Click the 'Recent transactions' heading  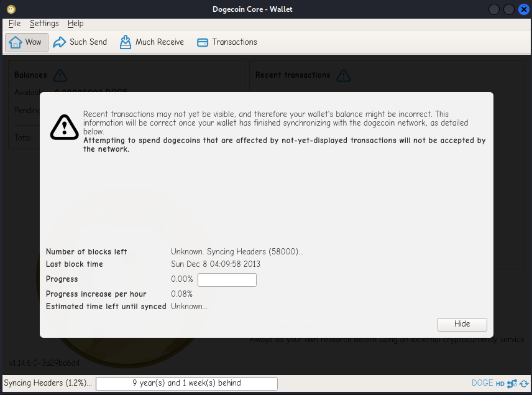click(293, 75)
